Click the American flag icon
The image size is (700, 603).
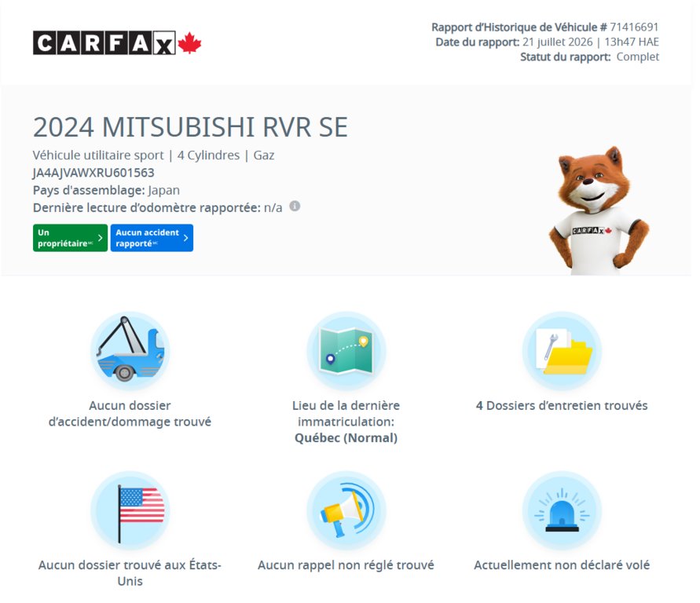pyautogui.click(x=130, y=510)
